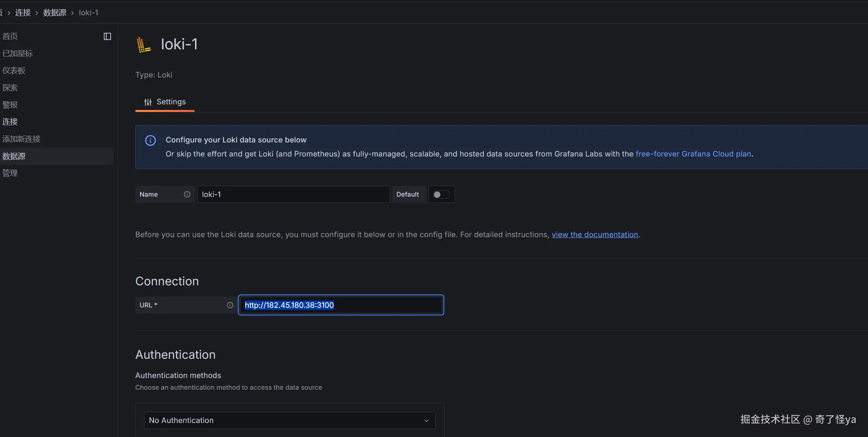Viewport: 868px width, 437px height.
Task: Click the 连接 breadcrumb link
Action: coord(23,13)
